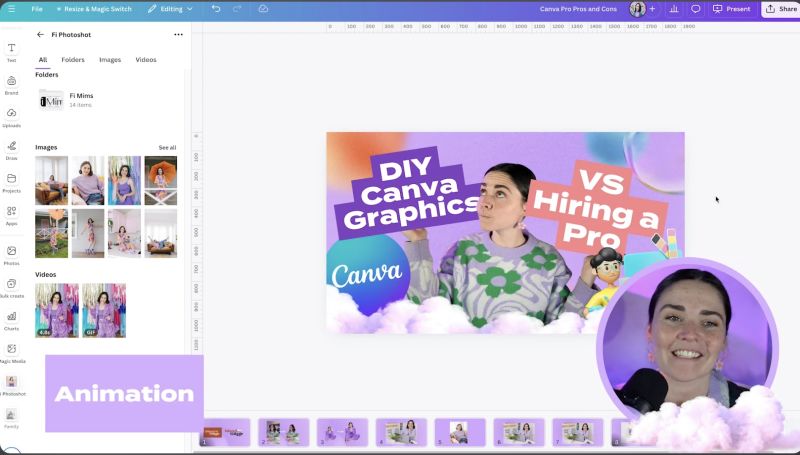800x455 pixels.
Task: Open the Fi Photoshot sidebar app
Action: pos(11,386)
